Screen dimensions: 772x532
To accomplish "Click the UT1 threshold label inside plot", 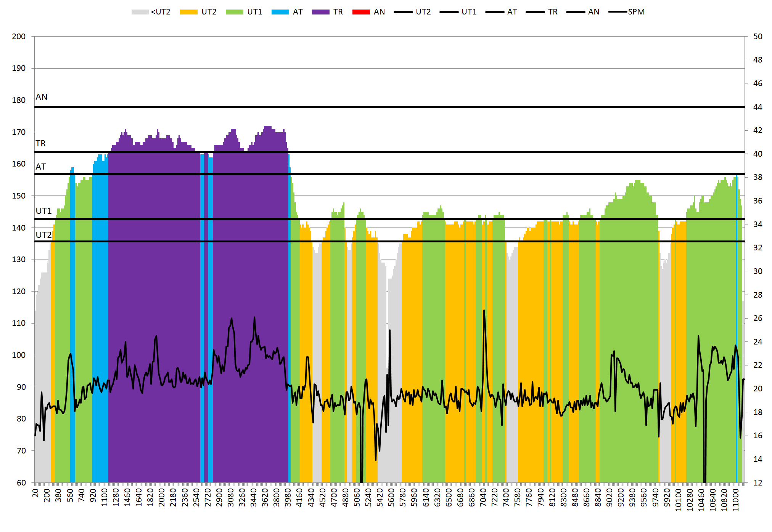I will click(43, 211).
